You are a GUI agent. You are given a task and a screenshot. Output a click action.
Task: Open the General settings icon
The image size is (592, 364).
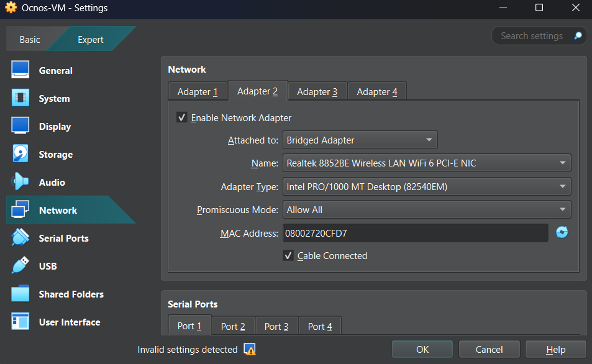[x=19, y=70]
